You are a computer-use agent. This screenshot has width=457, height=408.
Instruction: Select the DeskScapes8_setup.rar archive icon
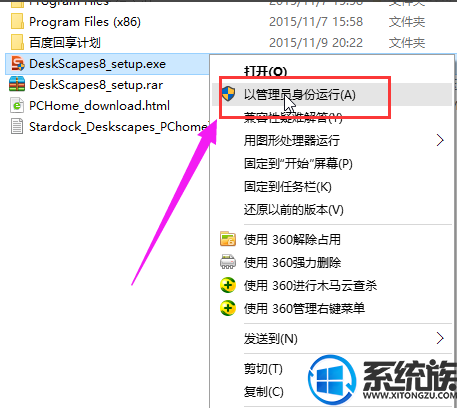click(17, 84)
